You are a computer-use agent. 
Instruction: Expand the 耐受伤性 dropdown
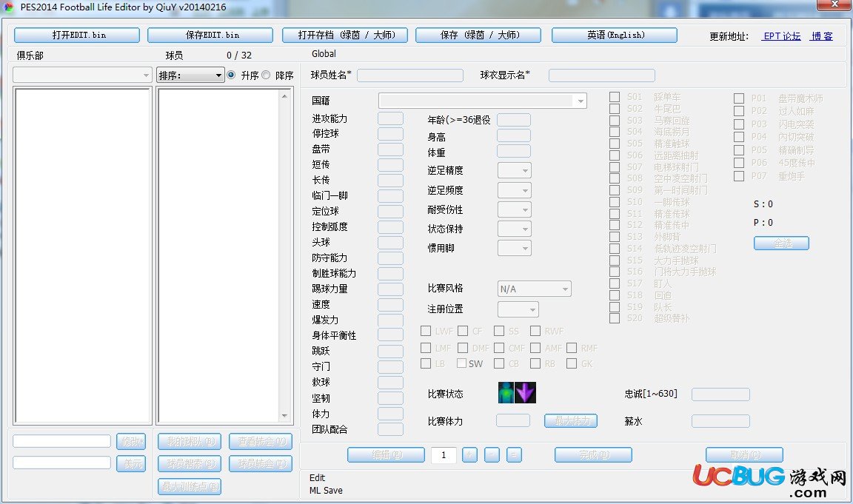pos(515,210)
